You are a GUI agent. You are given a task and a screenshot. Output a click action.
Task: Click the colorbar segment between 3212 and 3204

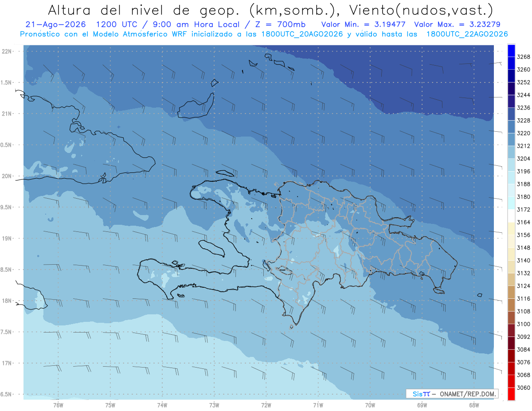point(511,152)
